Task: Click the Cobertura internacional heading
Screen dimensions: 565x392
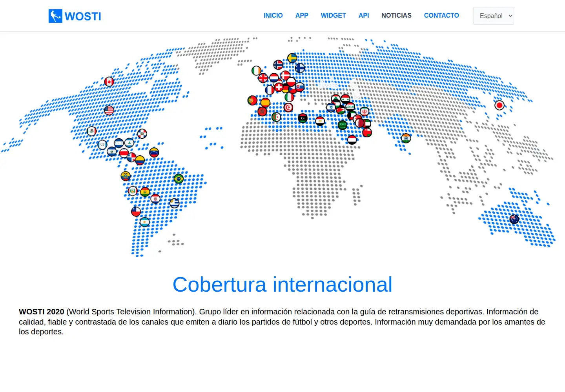Action: [282, 285]
